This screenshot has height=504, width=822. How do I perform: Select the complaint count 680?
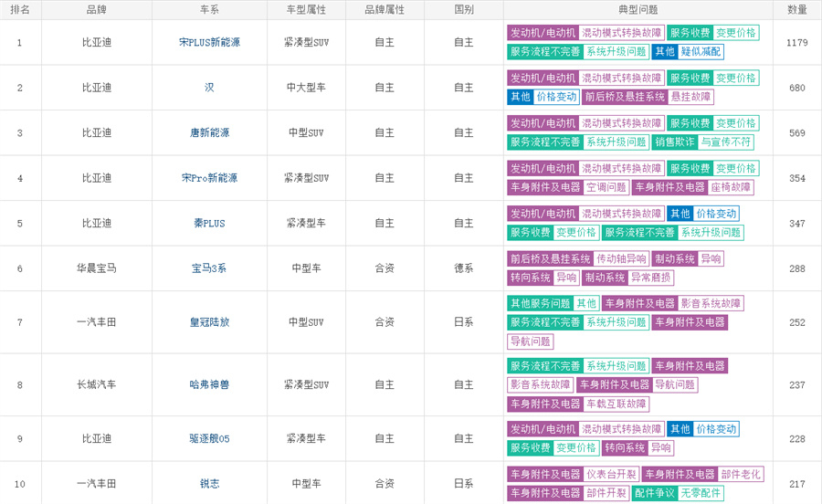tap(796, 88)
